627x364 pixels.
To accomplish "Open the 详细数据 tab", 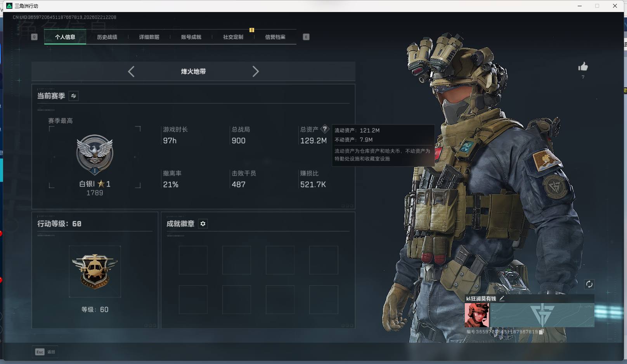I will [x=149, y=37].
